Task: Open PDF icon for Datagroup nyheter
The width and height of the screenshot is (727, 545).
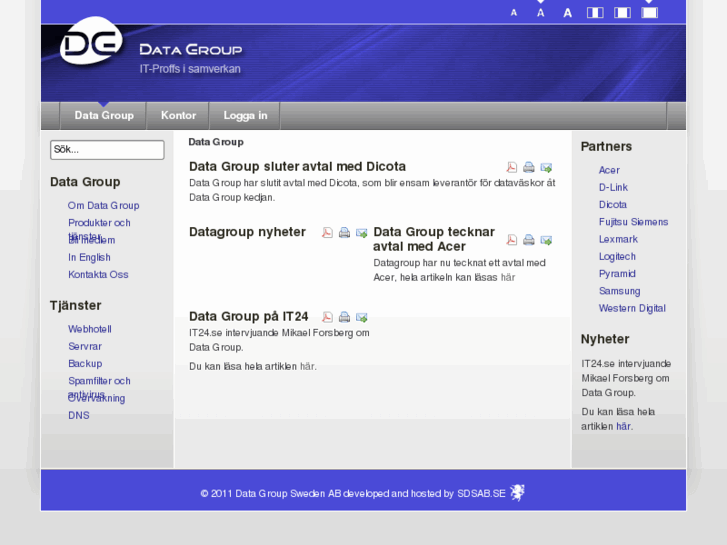Action: [327, 232]
